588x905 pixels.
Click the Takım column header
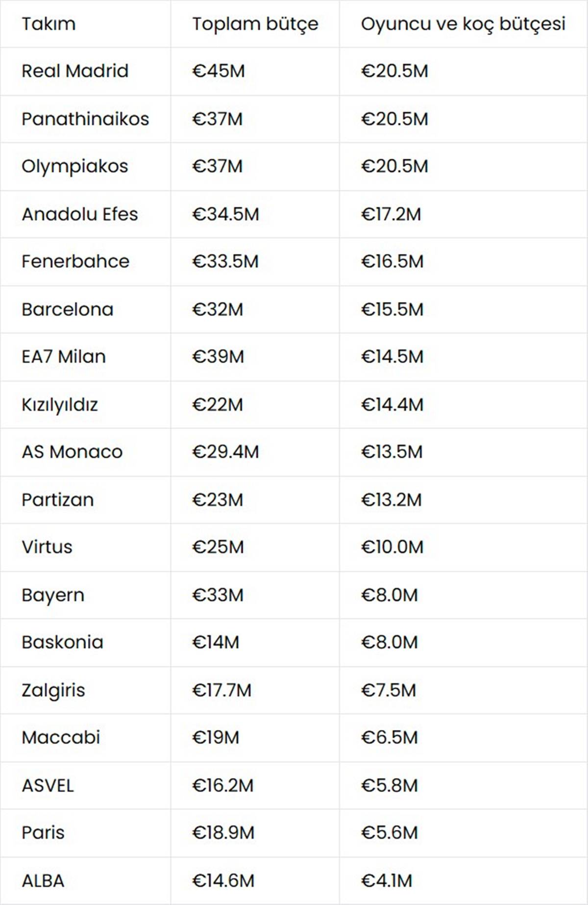(x=49, y=24)
